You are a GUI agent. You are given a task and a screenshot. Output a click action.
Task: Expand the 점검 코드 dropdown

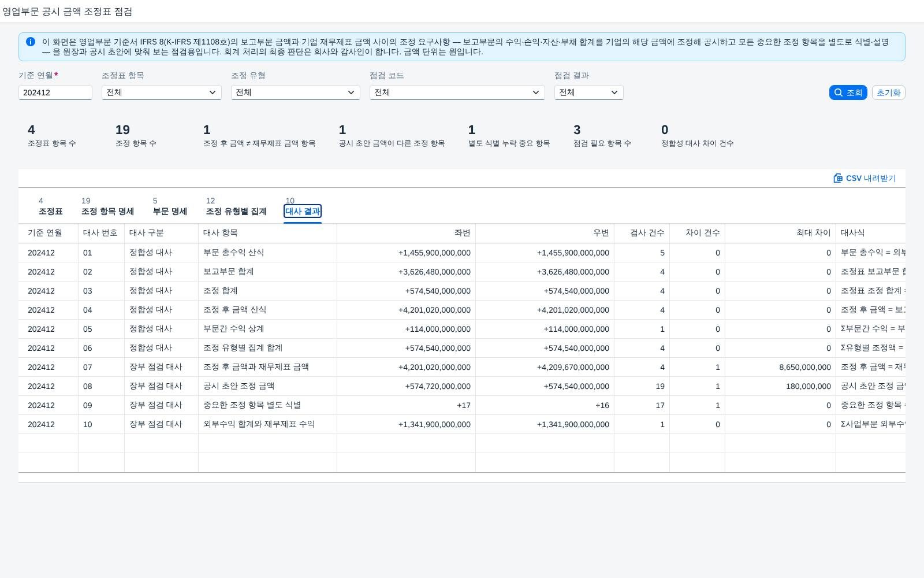pos(457,92)
